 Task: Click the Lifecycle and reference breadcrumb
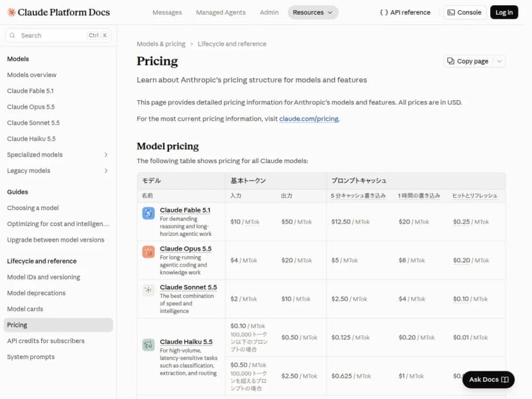[232, 44]
